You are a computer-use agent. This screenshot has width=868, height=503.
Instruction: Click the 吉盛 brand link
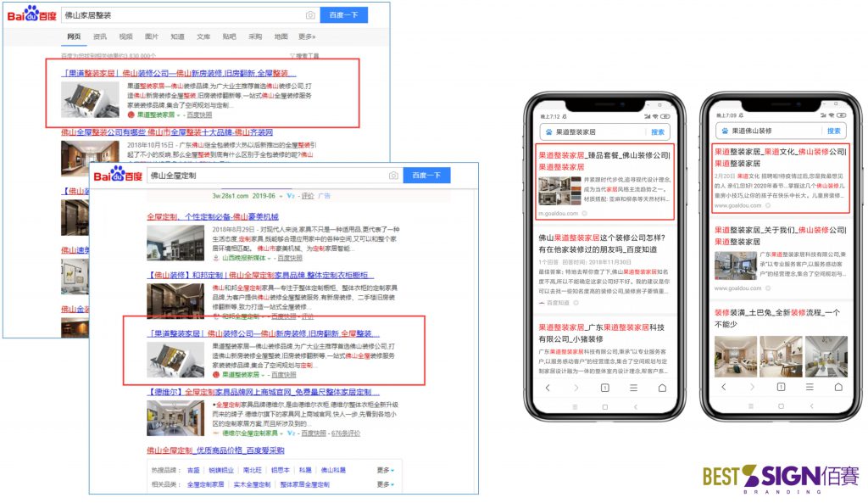(x=193, y=470)
